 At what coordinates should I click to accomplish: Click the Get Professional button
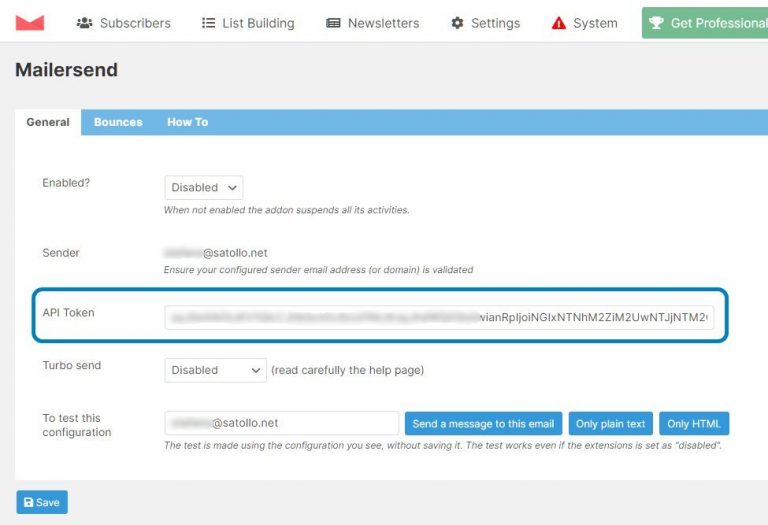pyautogui.click(x=705, y=23)
